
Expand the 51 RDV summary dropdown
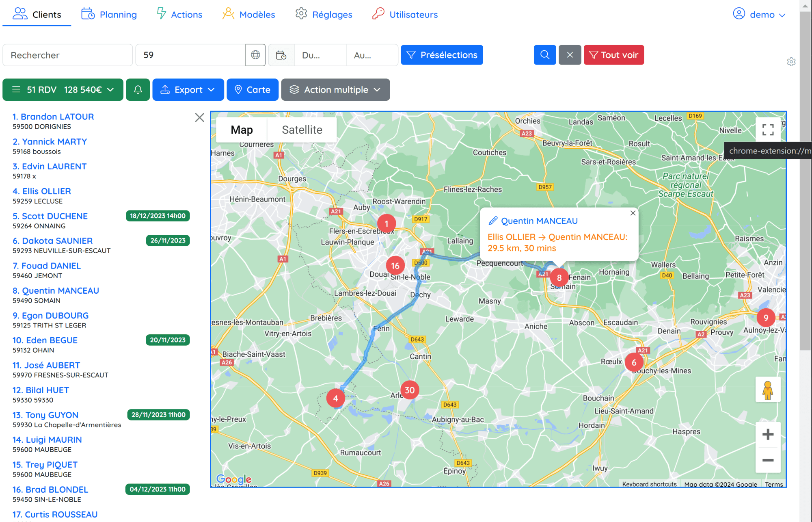coord(63,89)
